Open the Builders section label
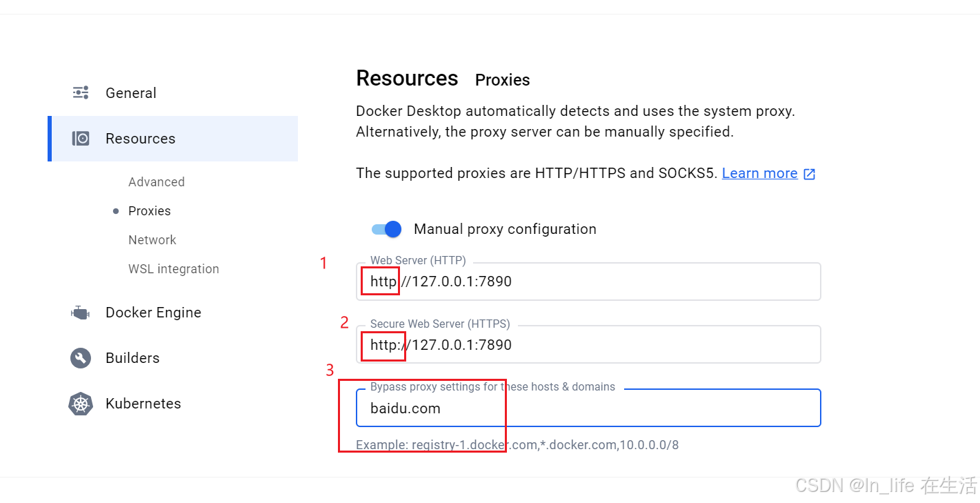 (132, 358)
